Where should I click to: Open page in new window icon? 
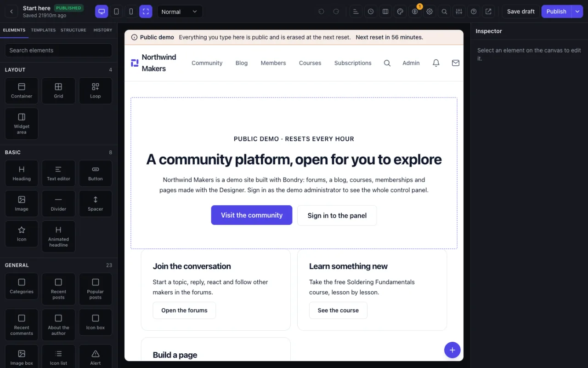pyautogui.click(x=488, y=11)
